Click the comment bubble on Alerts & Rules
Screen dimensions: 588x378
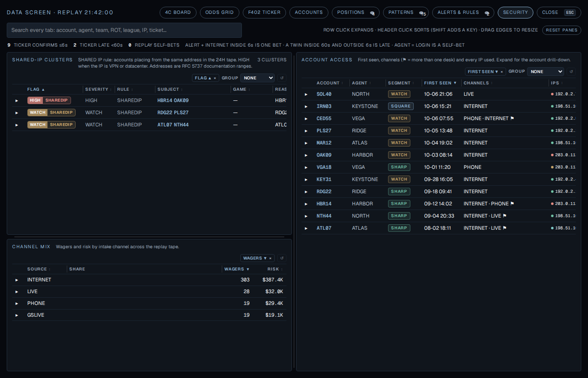[487, 13]
